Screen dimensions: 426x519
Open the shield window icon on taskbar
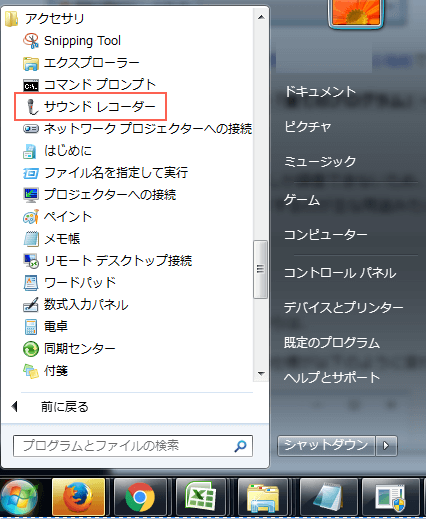390,497
